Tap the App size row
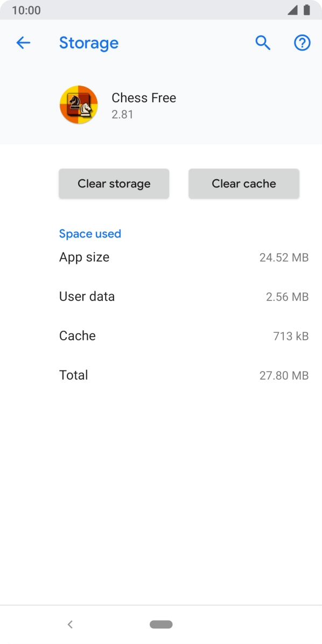Screen dimensions: 322x644 [x=84, y=257]
